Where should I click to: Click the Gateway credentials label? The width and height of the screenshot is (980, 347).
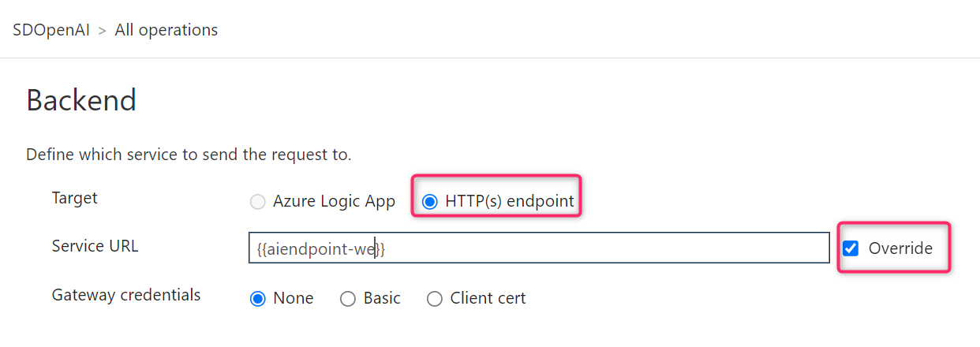[x=126, y=295]
